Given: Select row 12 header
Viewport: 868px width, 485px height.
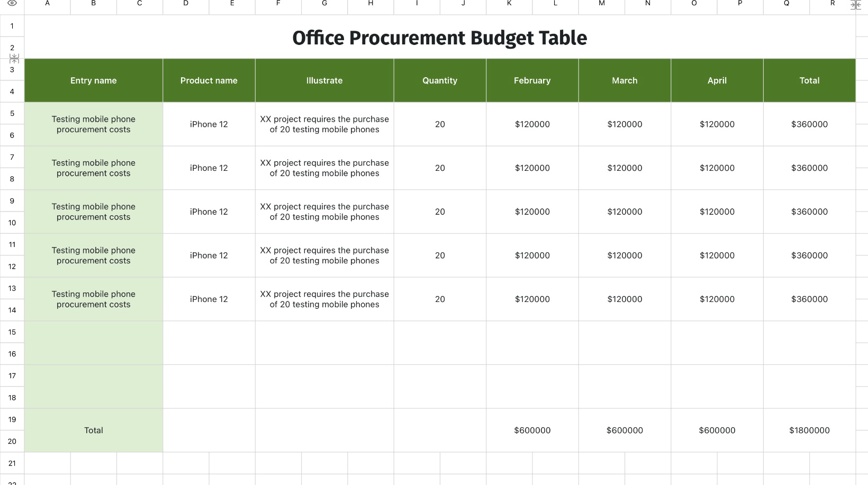Looking at the screenshot, I should coord(12,266).
